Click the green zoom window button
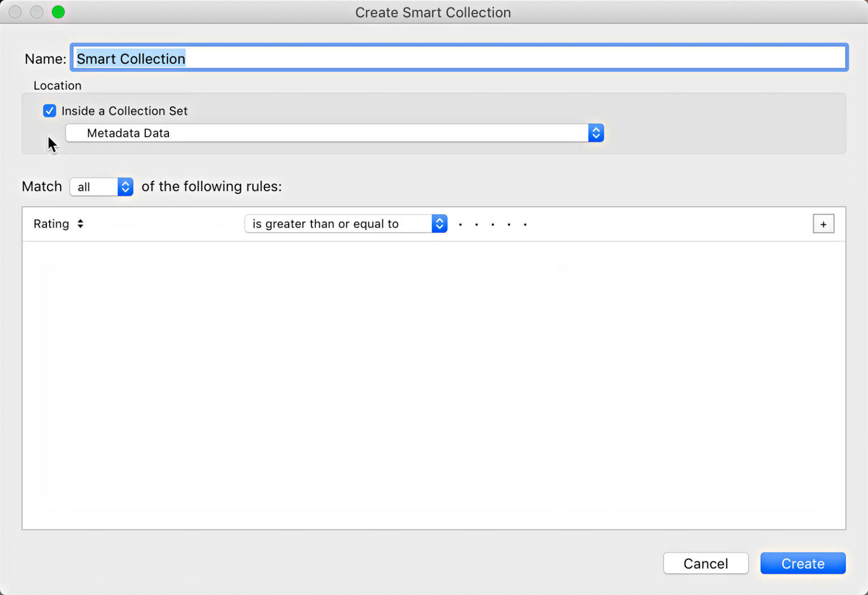The image size is (868, 595). tap(58, 12)
